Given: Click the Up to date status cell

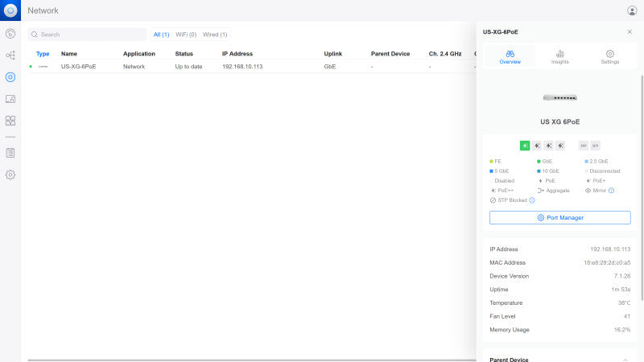Looking at the screenshot, I should (x=188, y=67).
